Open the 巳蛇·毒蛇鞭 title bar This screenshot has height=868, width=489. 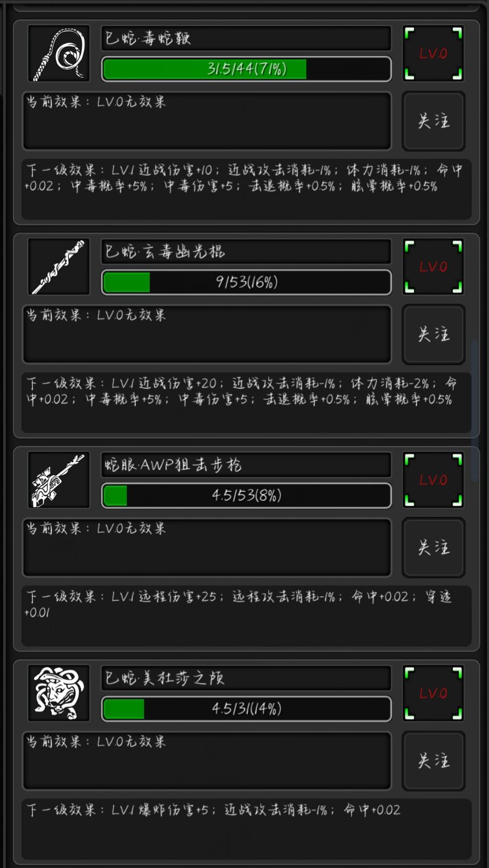tap(246, 38)
